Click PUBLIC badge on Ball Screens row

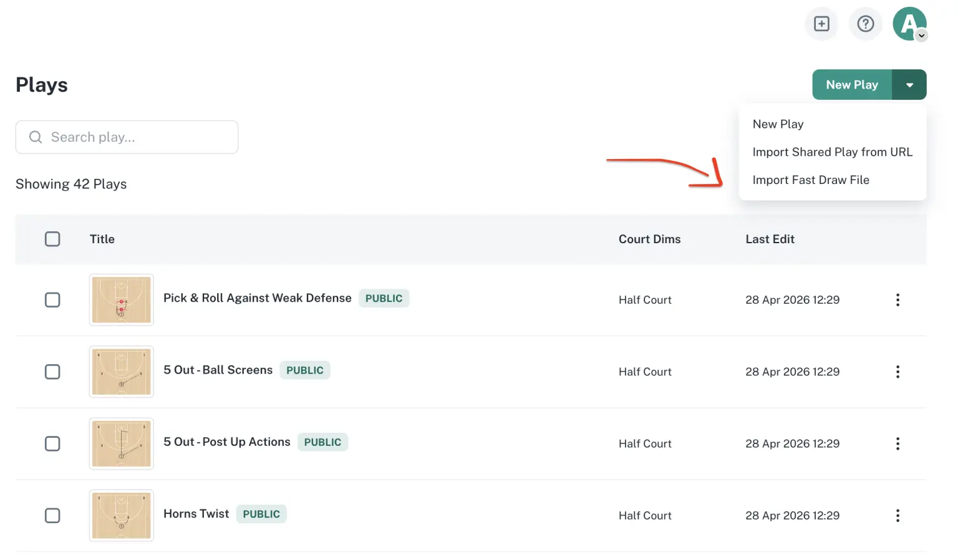[305, 370]
